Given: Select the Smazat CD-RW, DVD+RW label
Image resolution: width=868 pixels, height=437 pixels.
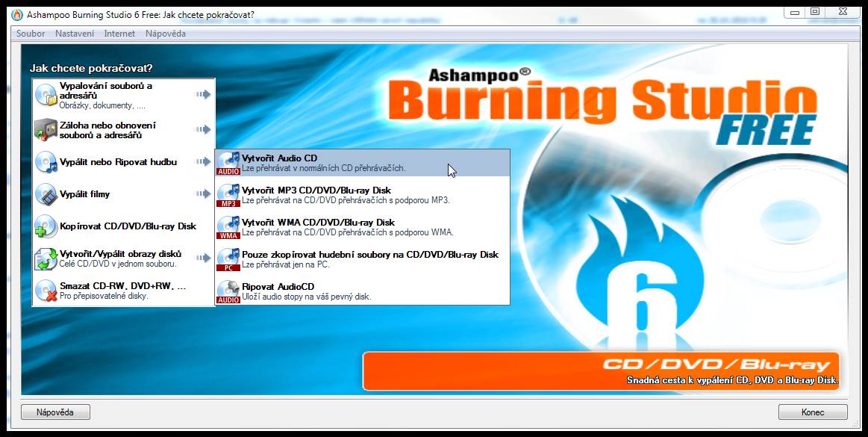Looking at the screenshot, I should [122, 286].
